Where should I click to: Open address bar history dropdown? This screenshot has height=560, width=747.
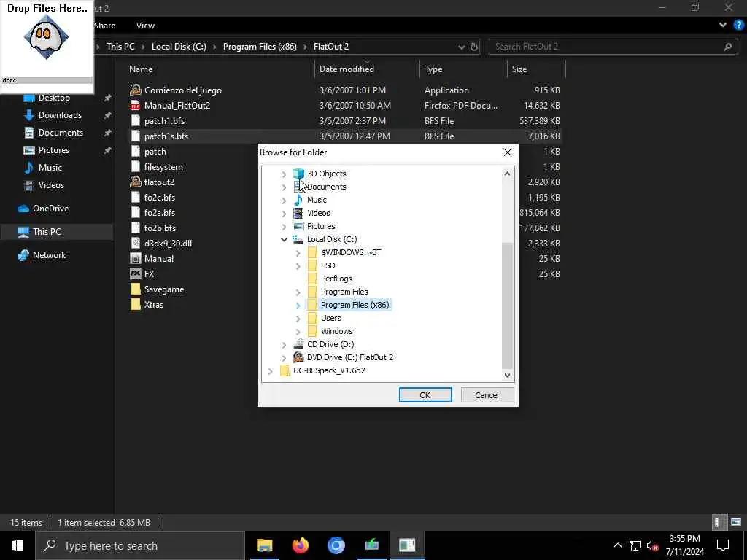point(461,47)
